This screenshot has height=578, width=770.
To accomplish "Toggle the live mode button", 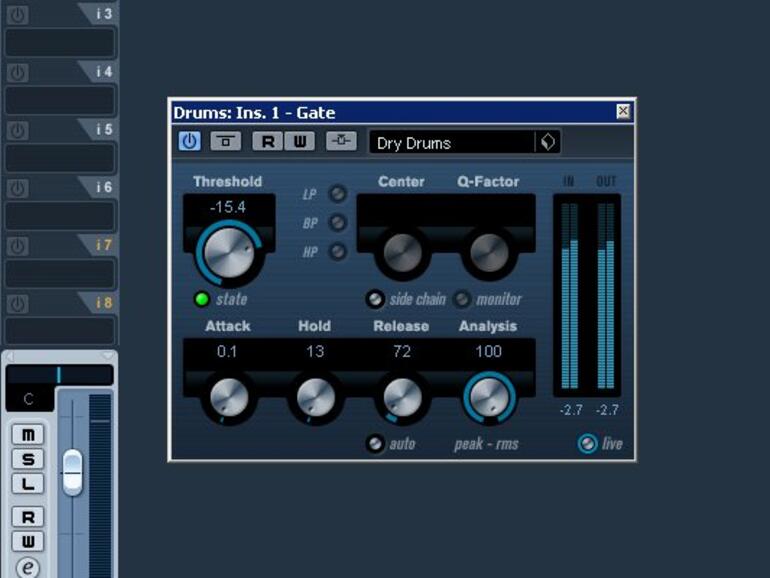I will 588,444.
